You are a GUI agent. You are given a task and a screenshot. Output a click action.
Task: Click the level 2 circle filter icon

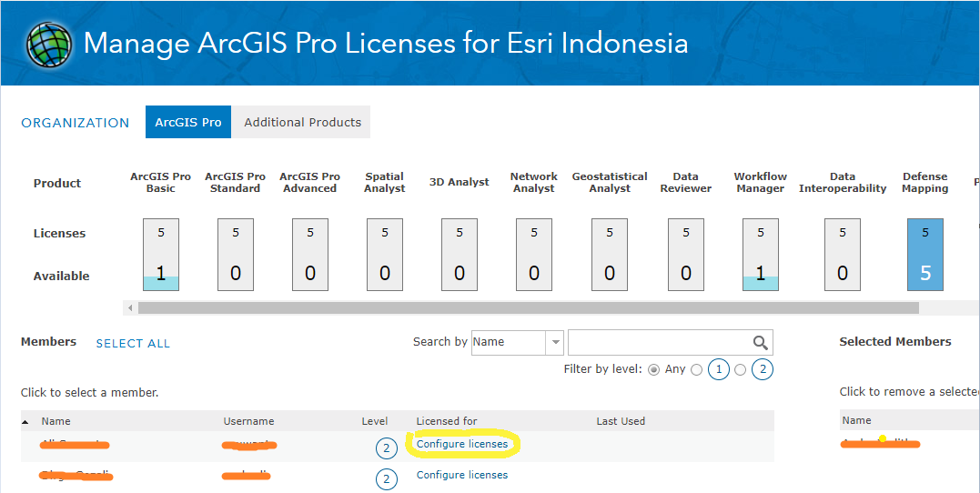(x=762, y=369)
